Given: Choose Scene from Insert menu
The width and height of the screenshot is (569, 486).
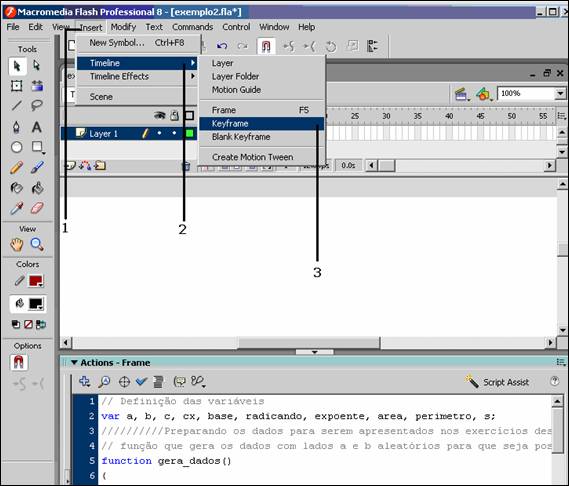Looking at the screenshot, I should [x=137, y=97].
